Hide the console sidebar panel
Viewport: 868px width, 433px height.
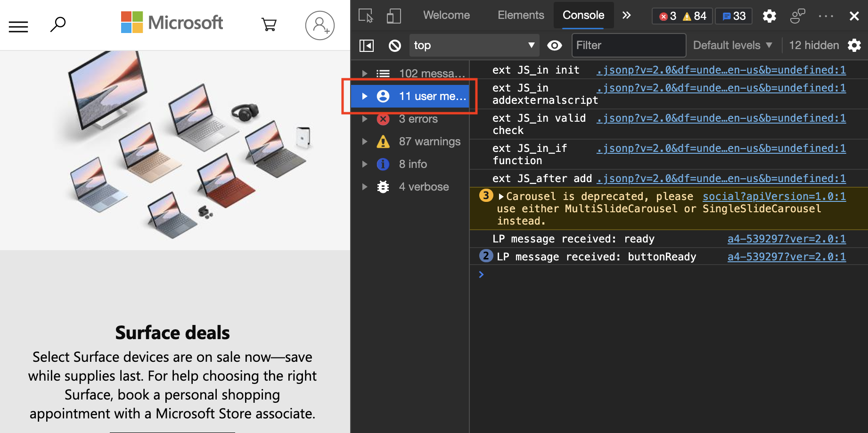(366, 45)
